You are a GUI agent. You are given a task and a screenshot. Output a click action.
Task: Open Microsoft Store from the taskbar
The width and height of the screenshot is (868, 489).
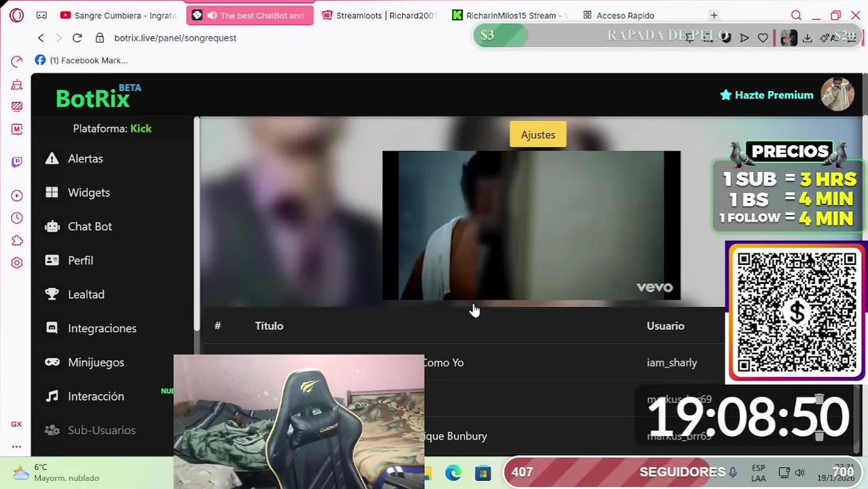click(x=483, y=473)
